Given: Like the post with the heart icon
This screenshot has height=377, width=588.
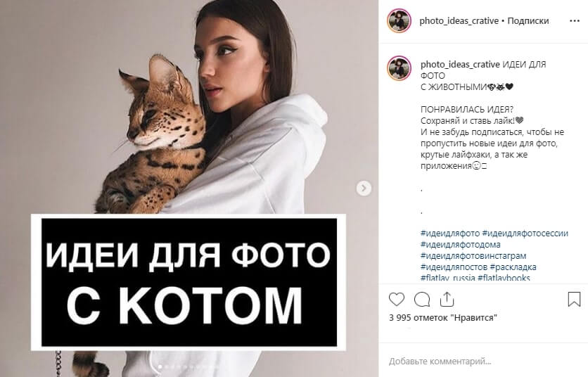Looking at the screenshot, I should (x=397, y=300).
